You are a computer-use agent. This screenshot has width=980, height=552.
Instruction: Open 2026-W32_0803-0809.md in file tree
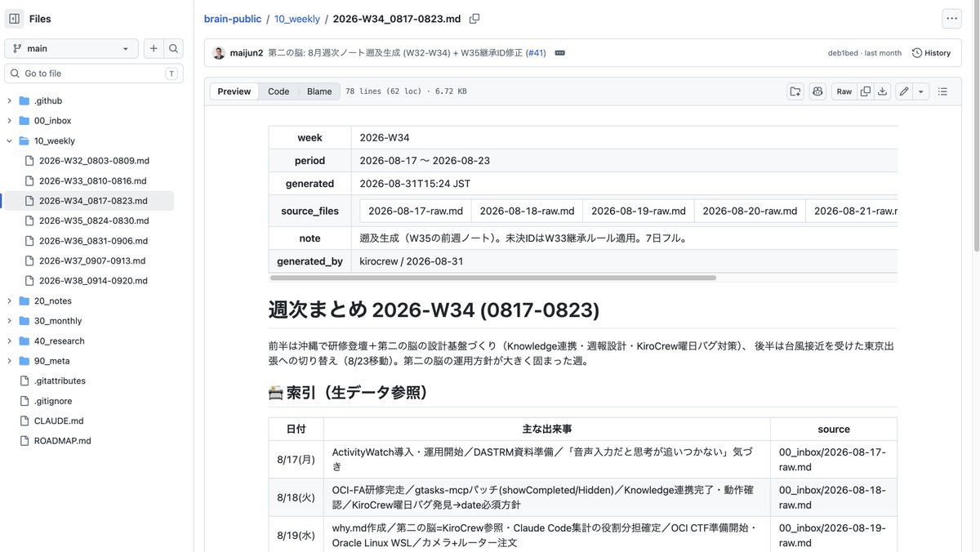pyautogui.click(x=94, y=161)
